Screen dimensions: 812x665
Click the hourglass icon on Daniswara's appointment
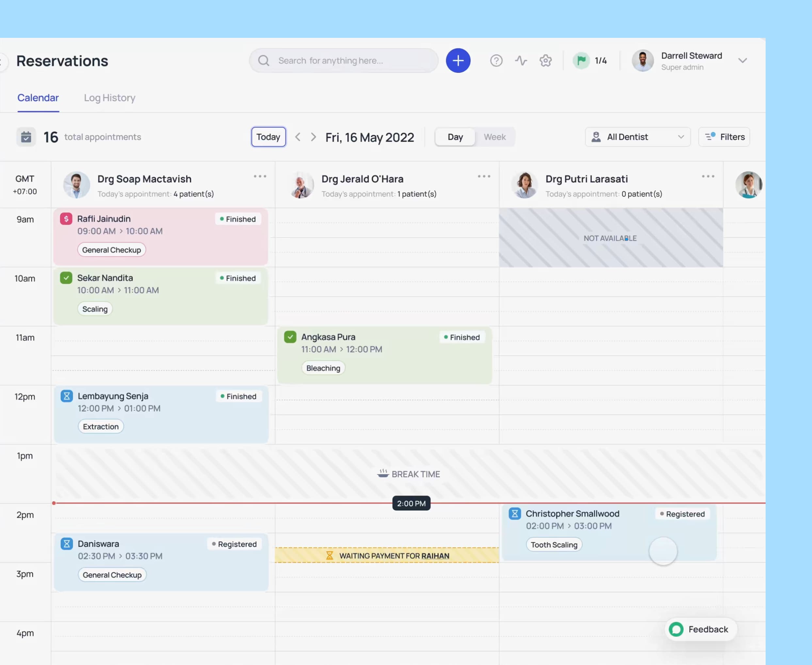point(67,543)
